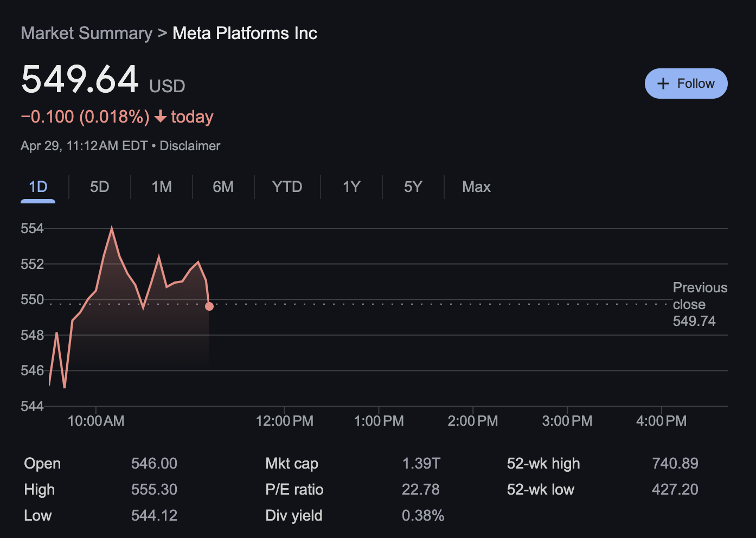This screenshot has height=538, width=756.
Task: Switch to the 1Y range tab
Action: [351, 187]
